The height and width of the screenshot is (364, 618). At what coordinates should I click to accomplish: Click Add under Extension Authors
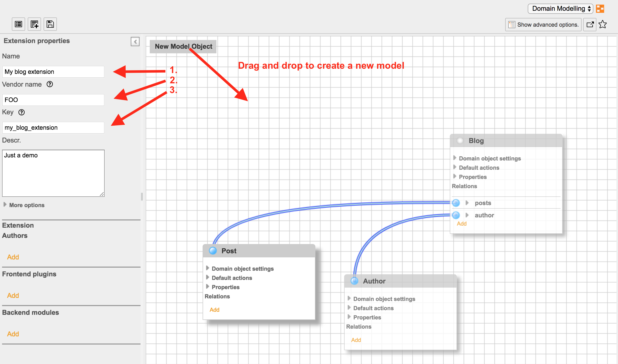[13, 257]
